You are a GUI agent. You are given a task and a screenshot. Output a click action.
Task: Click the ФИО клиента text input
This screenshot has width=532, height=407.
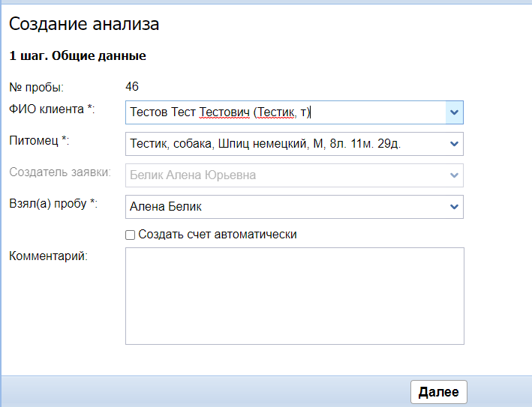285,112
